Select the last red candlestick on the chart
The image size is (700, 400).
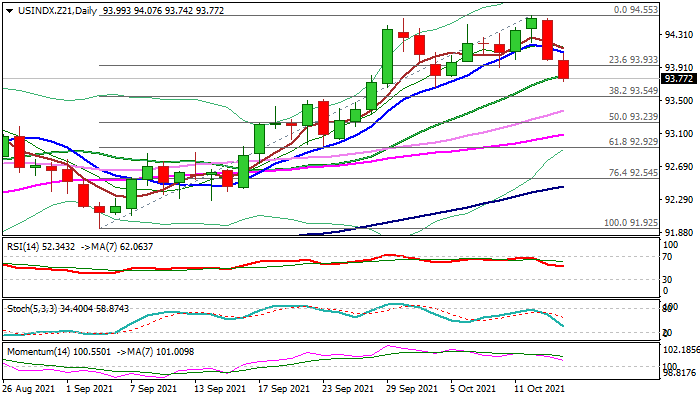coord(564,70)
